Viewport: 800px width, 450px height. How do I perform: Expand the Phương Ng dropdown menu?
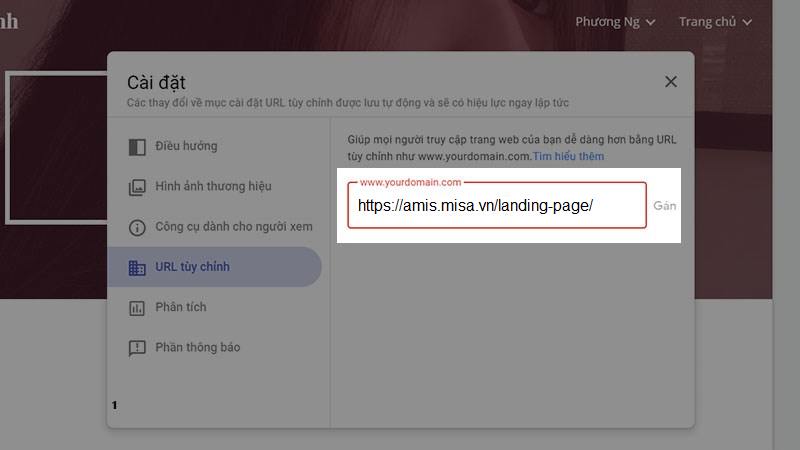615,22
